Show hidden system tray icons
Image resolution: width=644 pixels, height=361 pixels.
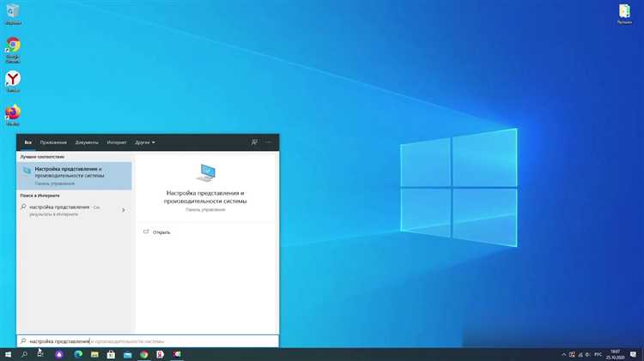coord(565,353)
